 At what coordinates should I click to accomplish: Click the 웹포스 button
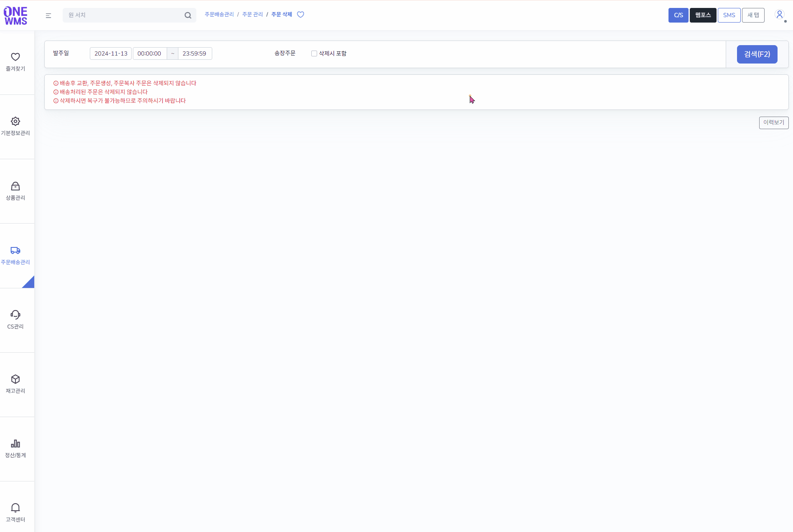point(703,15)
